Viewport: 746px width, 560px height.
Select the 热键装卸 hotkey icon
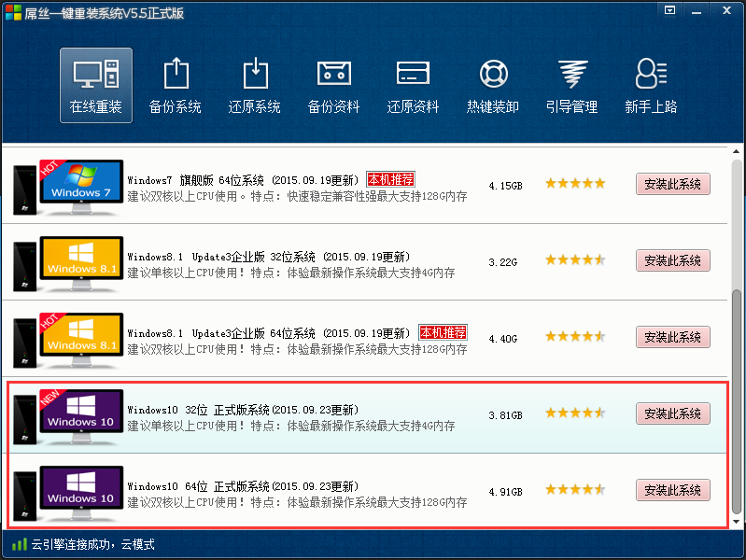(493, 85)
